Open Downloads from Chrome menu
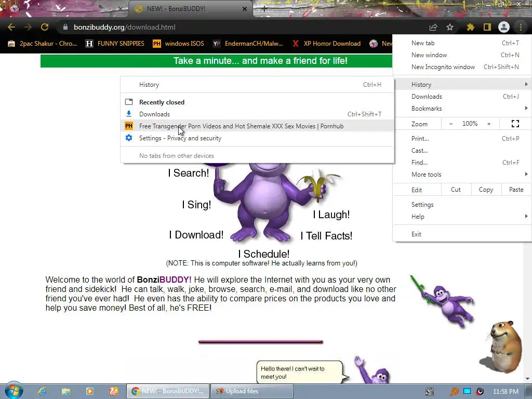 tap(462, 96)
